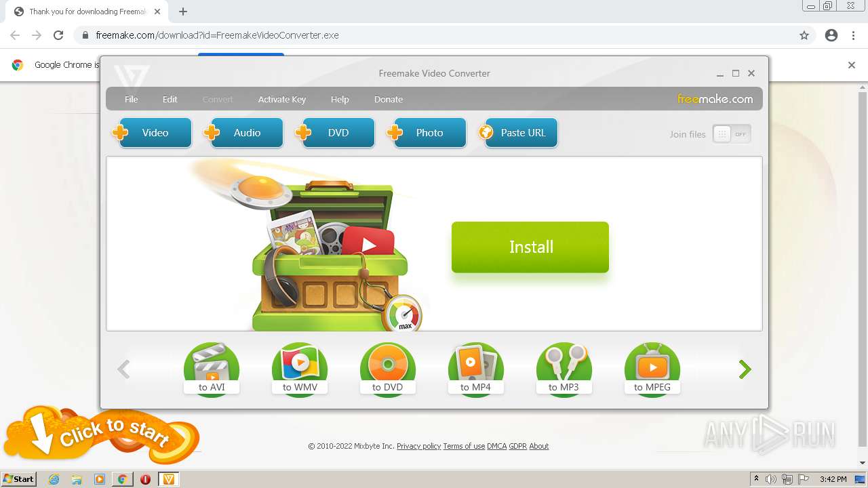Open the media player taskbar icon
868x488 pixels.
pyautogui.click(x=100, y=479)
